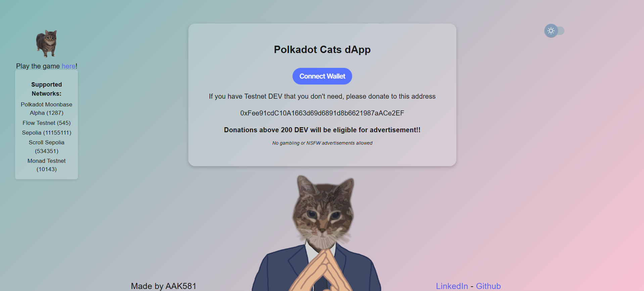The image size is (644, 291).
Task: Toggle the light/dark theme switch
Action: [554, 31]
